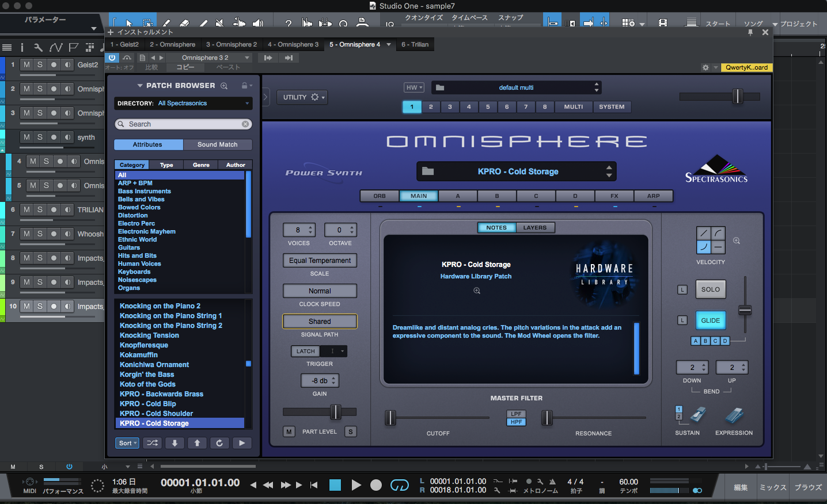
Task: Rewind using the transport rewind button
Action: click(x=268, y=485)
